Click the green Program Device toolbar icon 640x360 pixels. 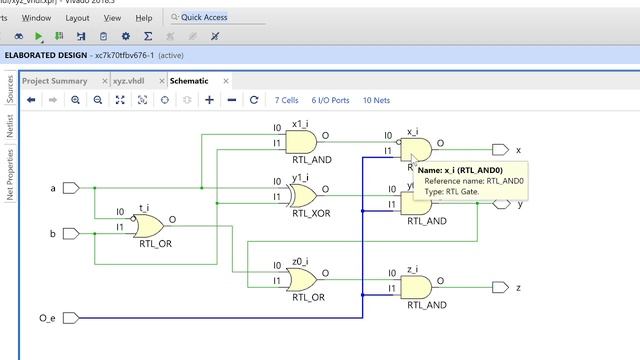[59, 36]
